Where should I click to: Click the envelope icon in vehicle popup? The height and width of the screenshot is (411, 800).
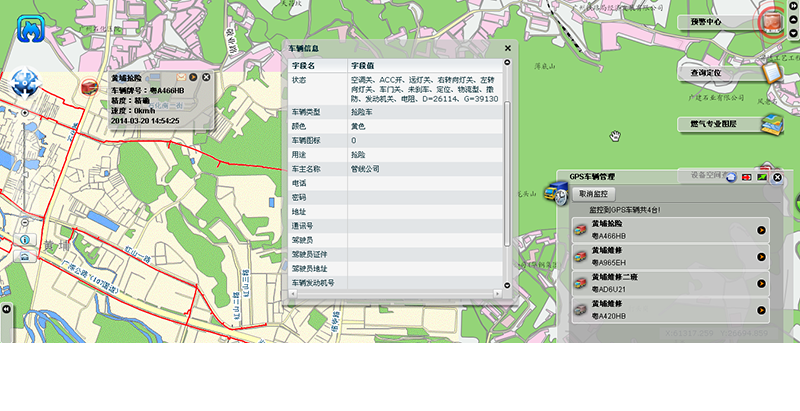click(180, 77)
